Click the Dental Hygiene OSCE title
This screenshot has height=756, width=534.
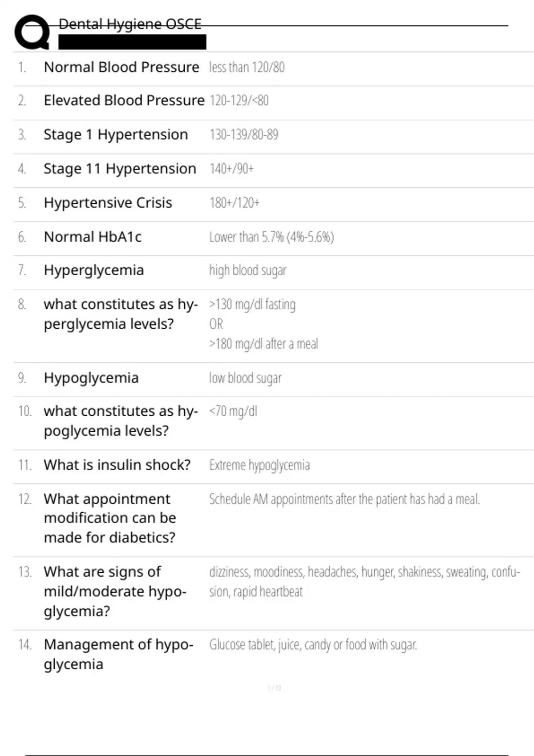point(129,24)
